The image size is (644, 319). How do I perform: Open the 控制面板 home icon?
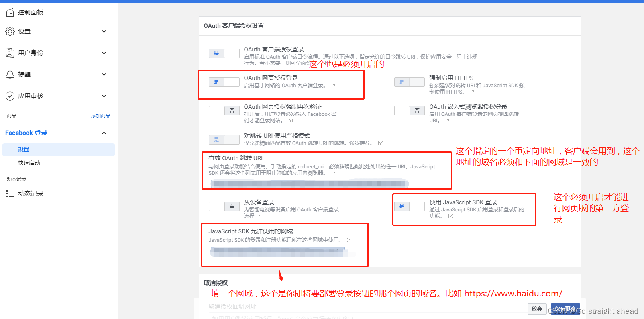[x=10, y=12]
